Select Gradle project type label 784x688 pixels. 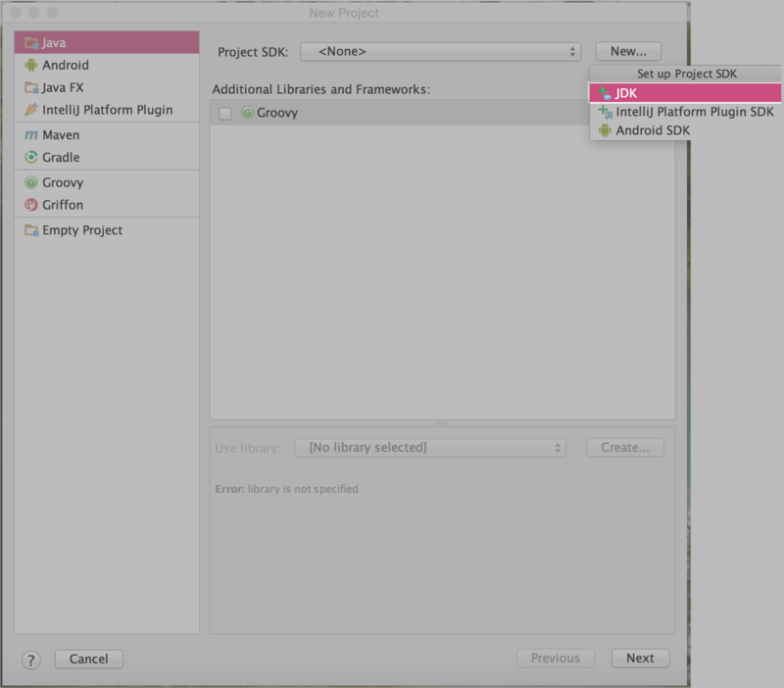tap(61, 157)
